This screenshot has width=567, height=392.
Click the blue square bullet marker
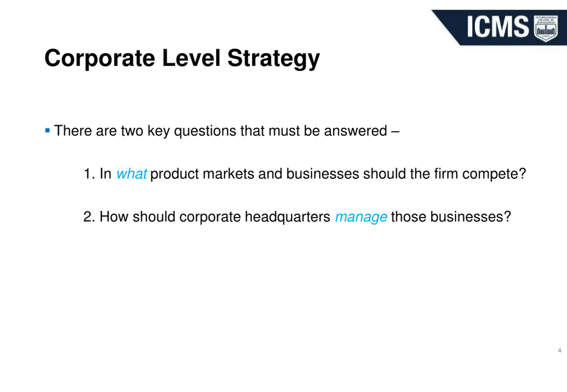pyautogui.click(x=47, y=130)
